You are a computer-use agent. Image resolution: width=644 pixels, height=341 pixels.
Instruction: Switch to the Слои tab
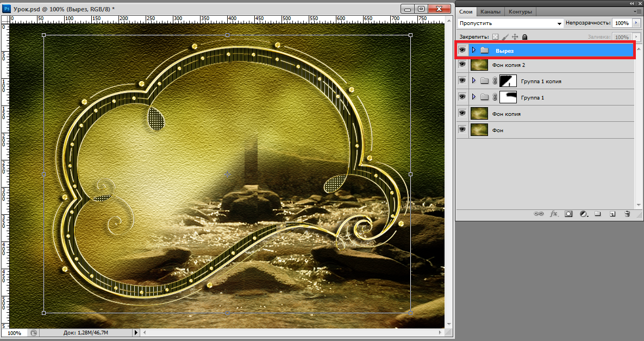tap(466, 12)
